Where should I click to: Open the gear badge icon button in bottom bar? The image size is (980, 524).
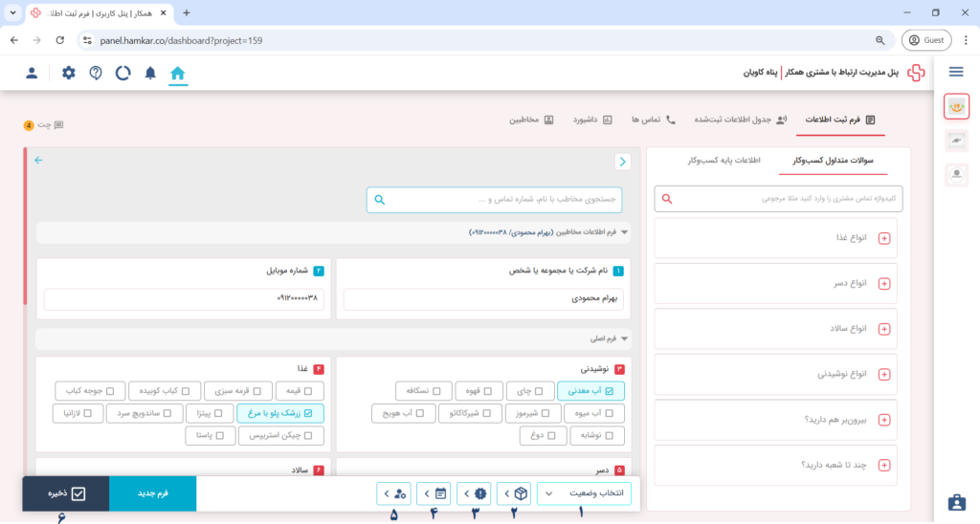474,493
